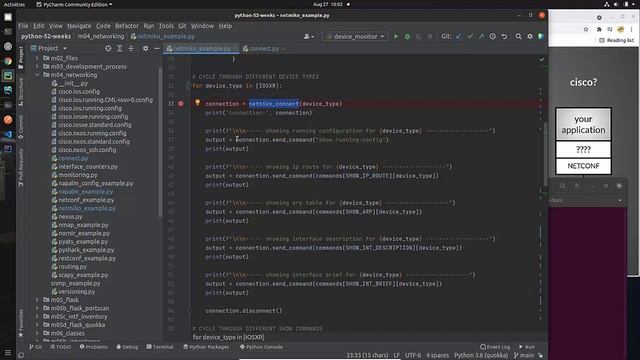
Task: Select opened file target icon in Project panel
Action: [x=108, y=48]
